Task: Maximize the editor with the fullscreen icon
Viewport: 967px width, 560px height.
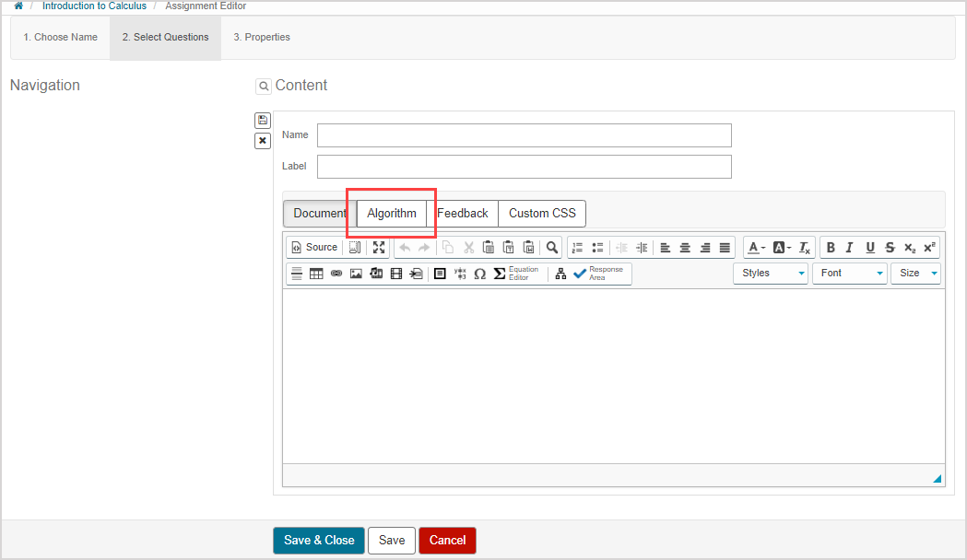Action: [x=379, y=247]
